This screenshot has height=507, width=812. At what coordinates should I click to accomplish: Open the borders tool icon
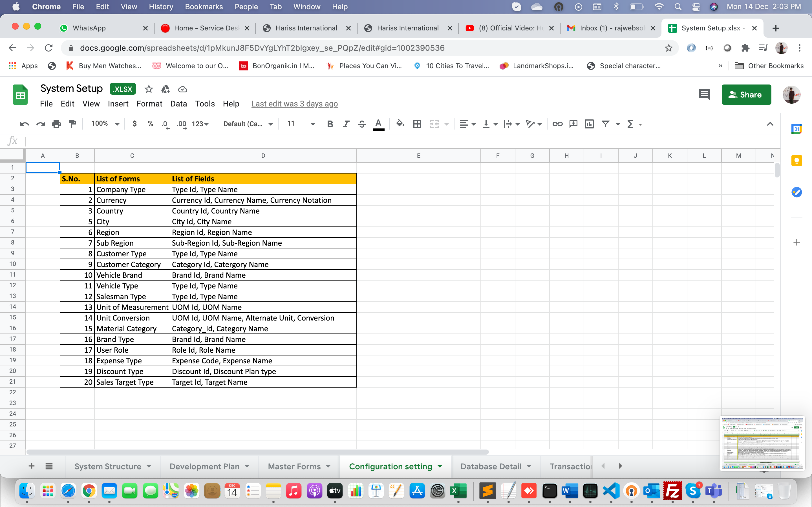click(417, 124)
